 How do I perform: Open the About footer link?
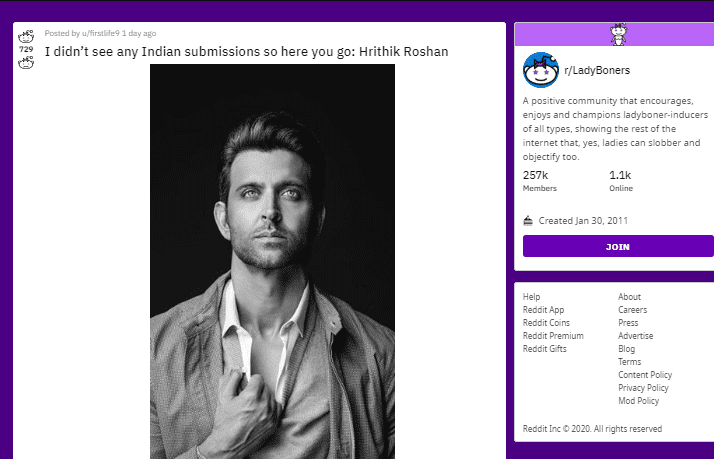pyautogui.click(x=629, y=297)
